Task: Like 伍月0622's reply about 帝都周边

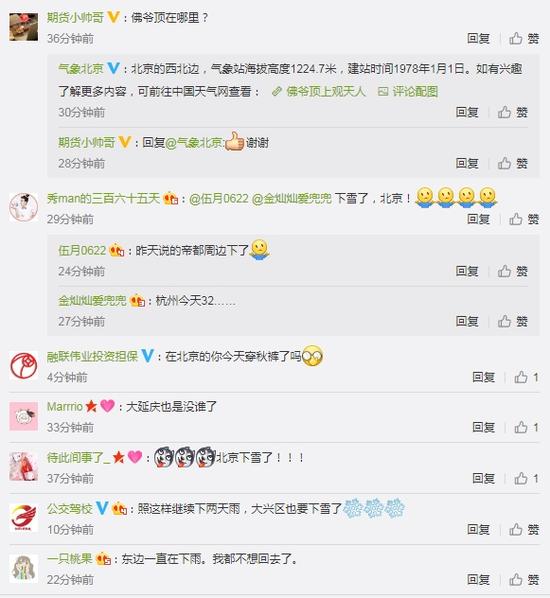Action: pos(513,271)
